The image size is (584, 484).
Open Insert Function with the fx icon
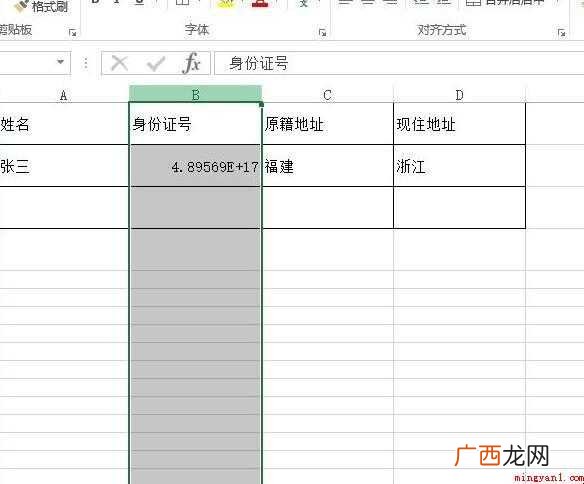191,63
